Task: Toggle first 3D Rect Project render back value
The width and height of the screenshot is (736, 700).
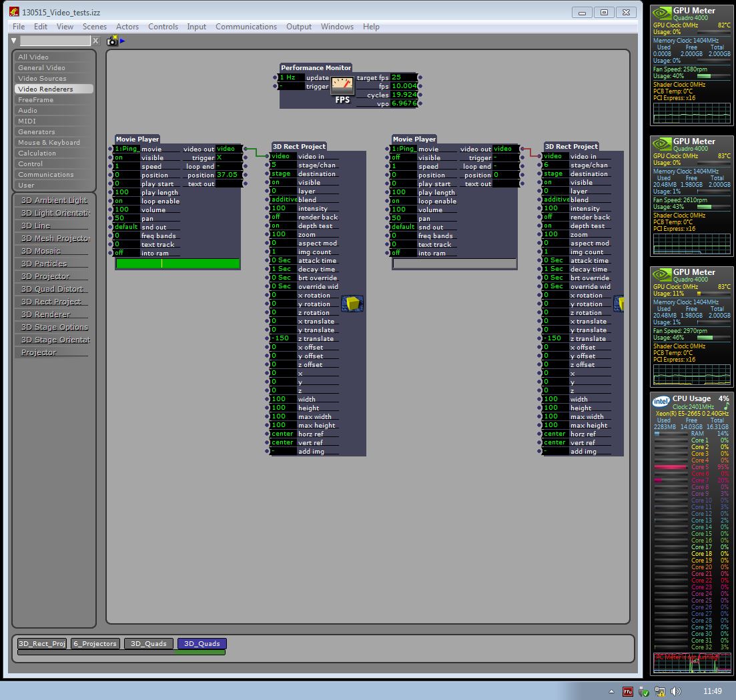Action: pyautogui.click(x=284, y=217)
